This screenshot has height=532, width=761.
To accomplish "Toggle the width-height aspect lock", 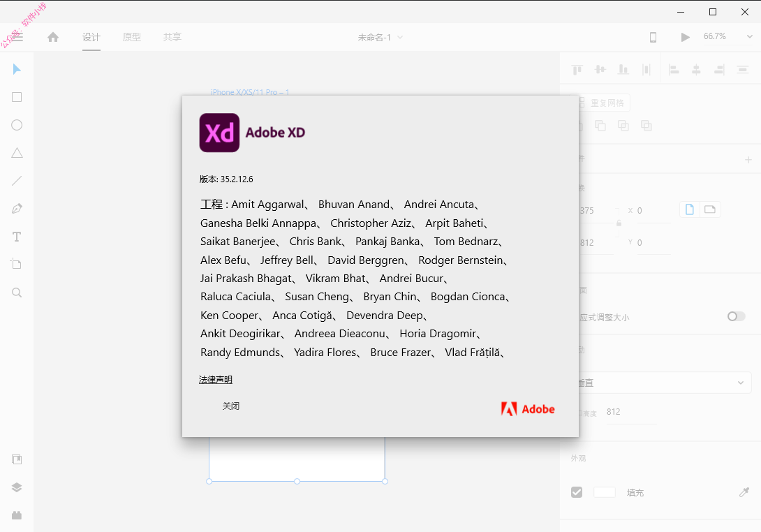I will [x=619, y=223].
